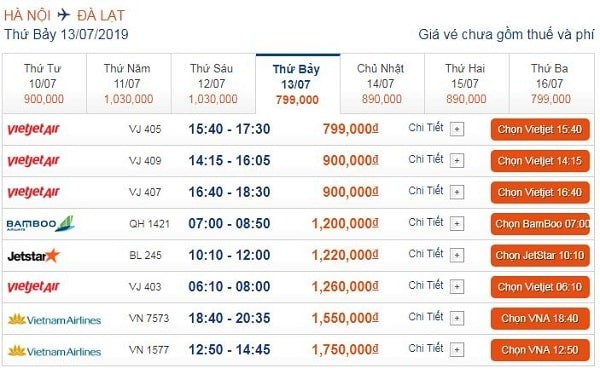The width and height of the screenshot is (600, 374).
Task: Click the 799,000đ price of VJ 405
Action: click(x=351, y=129)
